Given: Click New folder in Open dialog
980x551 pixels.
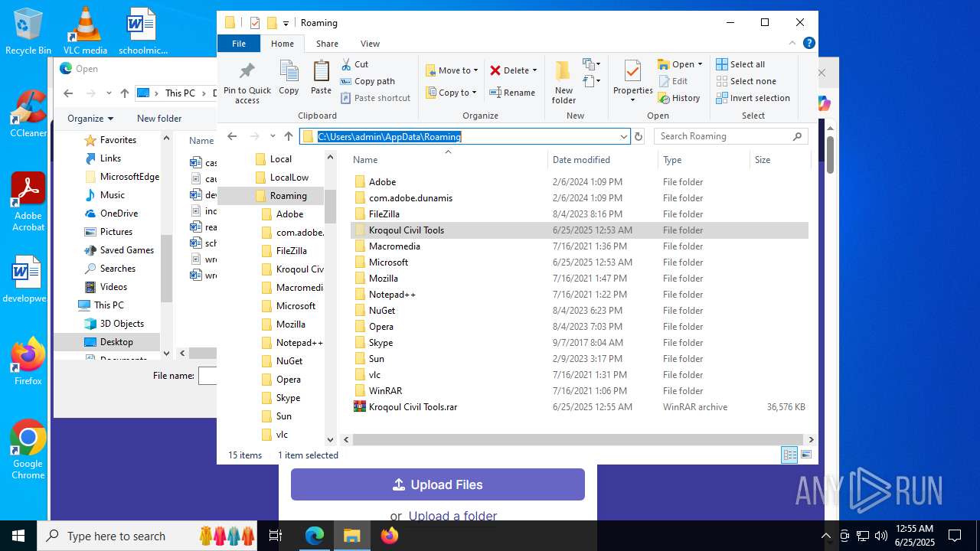Looking at the screenshot, I should (x=159, y=119).
